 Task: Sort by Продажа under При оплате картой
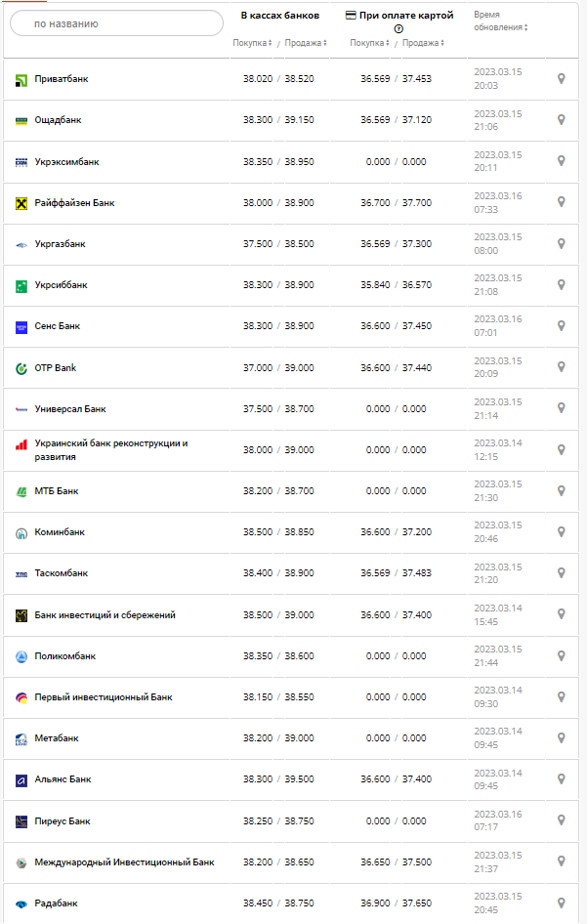[x=423, y=43]
